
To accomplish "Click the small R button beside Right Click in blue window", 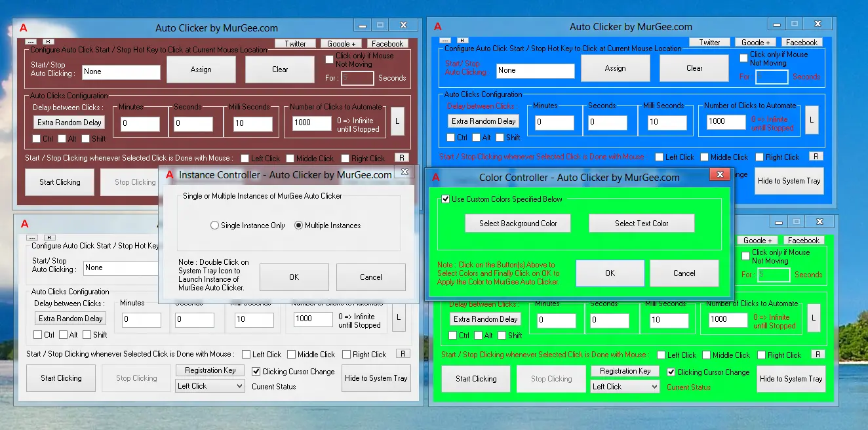I will click(816, 156).
